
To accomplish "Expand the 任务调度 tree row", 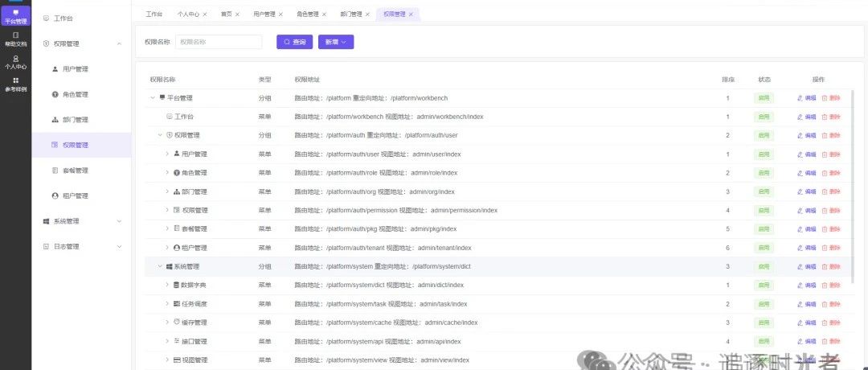I will pyautogui.click(x=167, y=303).
